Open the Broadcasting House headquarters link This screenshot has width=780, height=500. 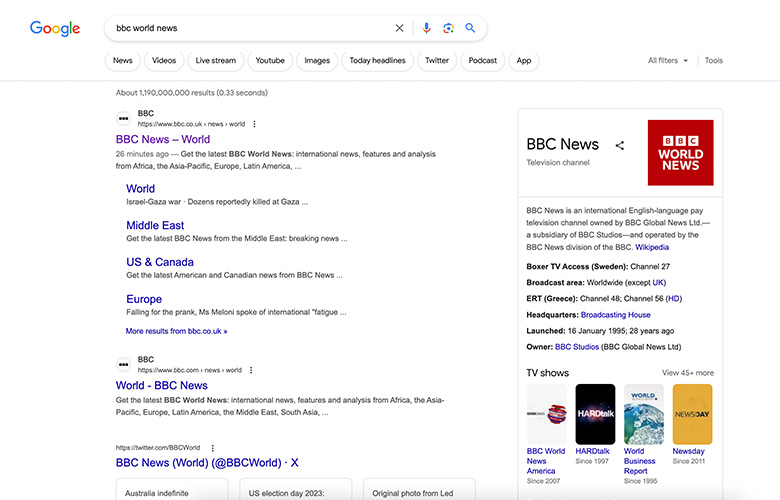tap(615, 315)
